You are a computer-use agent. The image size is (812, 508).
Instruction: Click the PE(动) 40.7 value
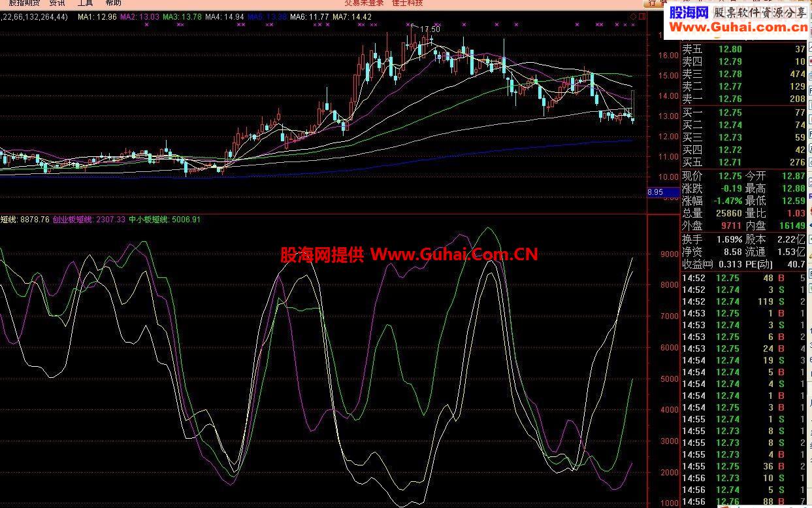tap(796, 264)
